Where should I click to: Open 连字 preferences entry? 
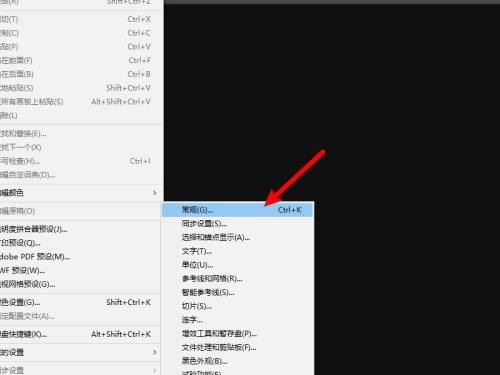238,320
